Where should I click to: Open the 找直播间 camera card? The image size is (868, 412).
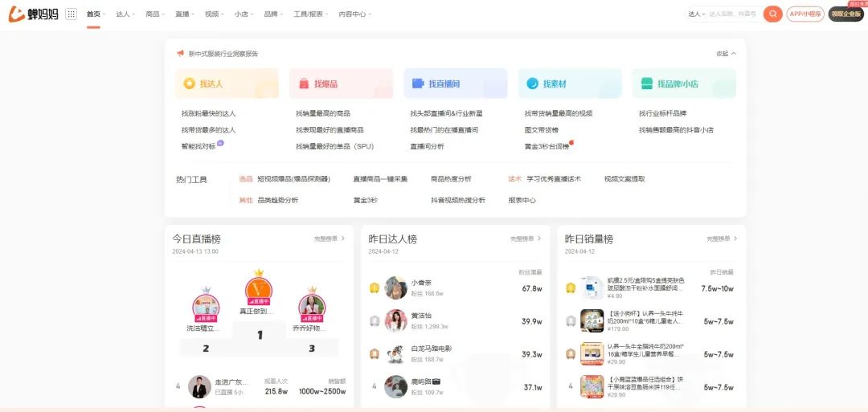pos(456,84)
